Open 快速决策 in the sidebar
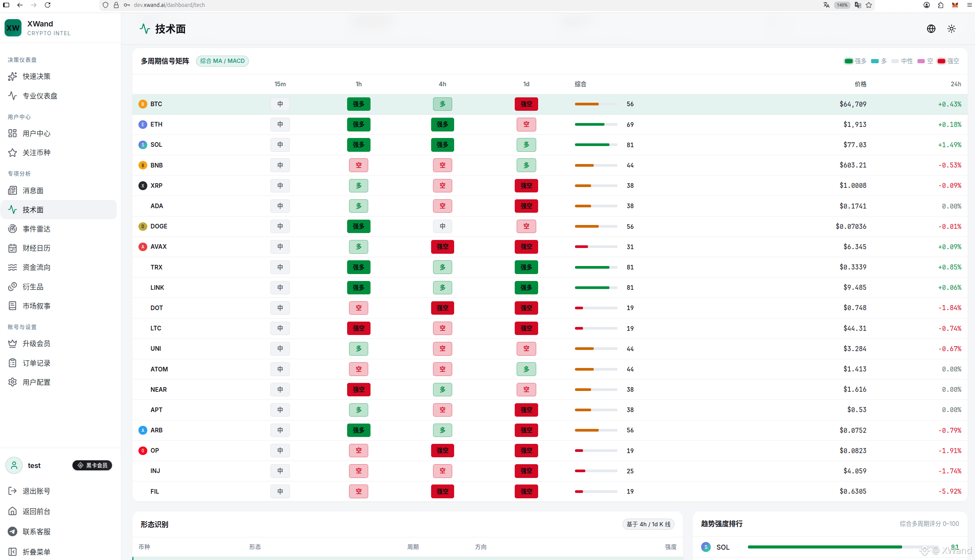The width and height of the screenshot is (975, 560). click(58, 76)
